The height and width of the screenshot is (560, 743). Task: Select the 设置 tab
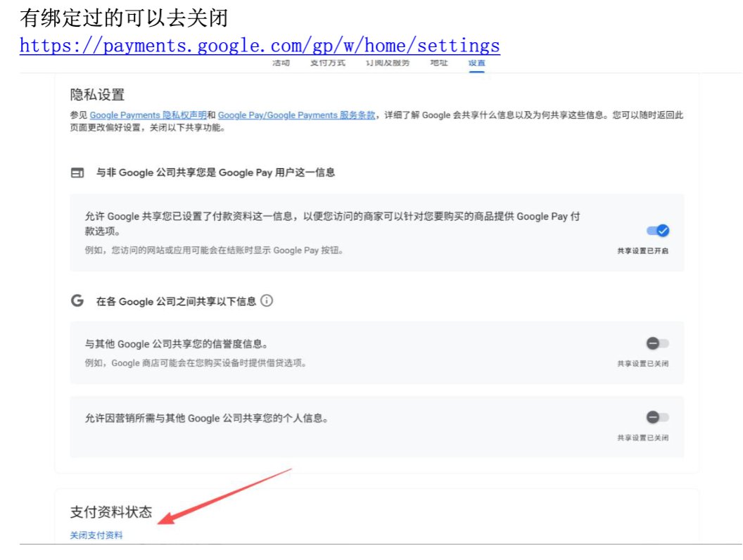click(477, 63)
